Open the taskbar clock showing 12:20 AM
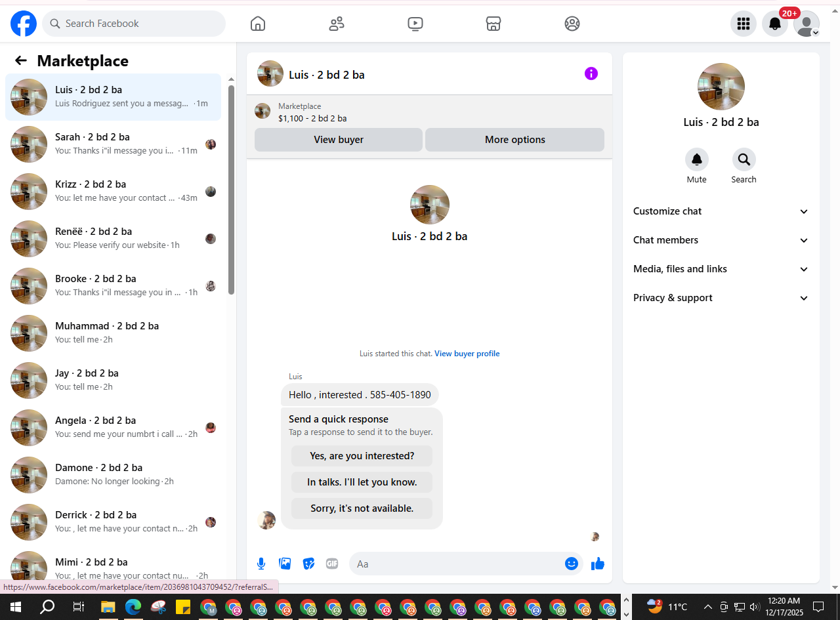 (x=784, y=607)
